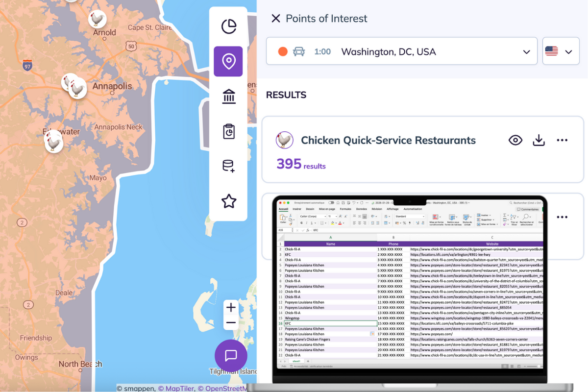The width and height of the screenshot is (588, 392).
Task: Click the clipboard report icon
Action: click(228, 131)
